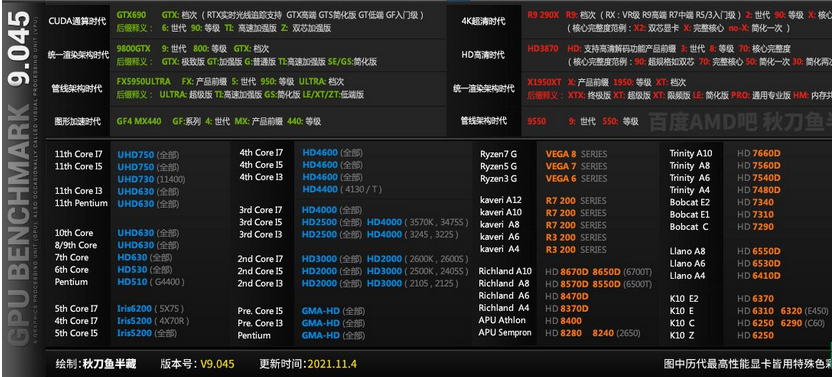Viewport: 832px width, 377px height.
Task: Click the HD4400 (4130 / T) entry
Action: point(342,190)
